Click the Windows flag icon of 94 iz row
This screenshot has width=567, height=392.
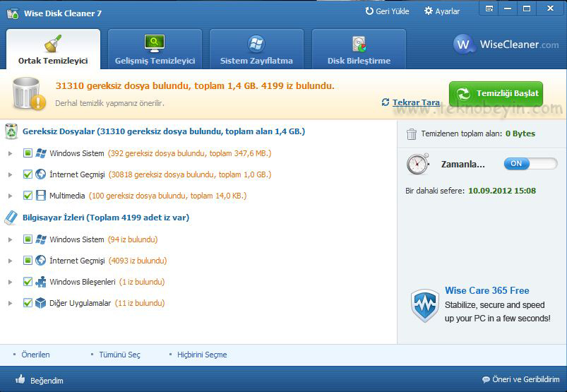41,239
